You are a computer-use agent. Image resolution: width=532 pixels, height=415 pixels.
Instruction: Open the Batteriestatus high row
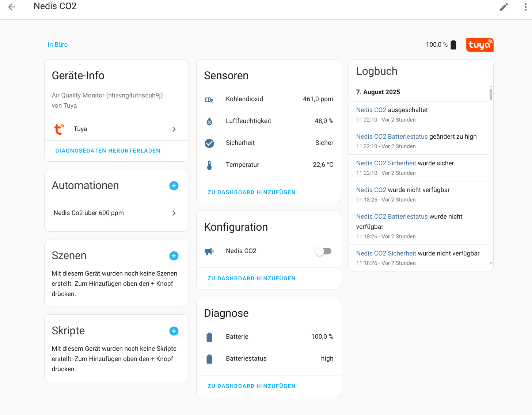269,359
